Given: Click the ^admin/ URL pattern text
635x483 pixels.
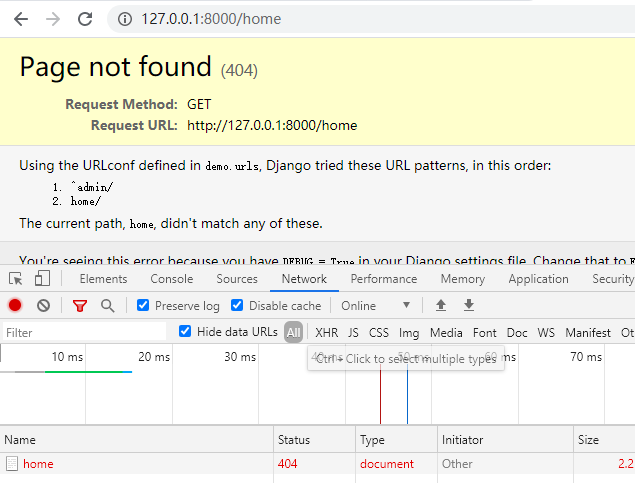Looking at the screenshot, I should [x=92, y=187].
